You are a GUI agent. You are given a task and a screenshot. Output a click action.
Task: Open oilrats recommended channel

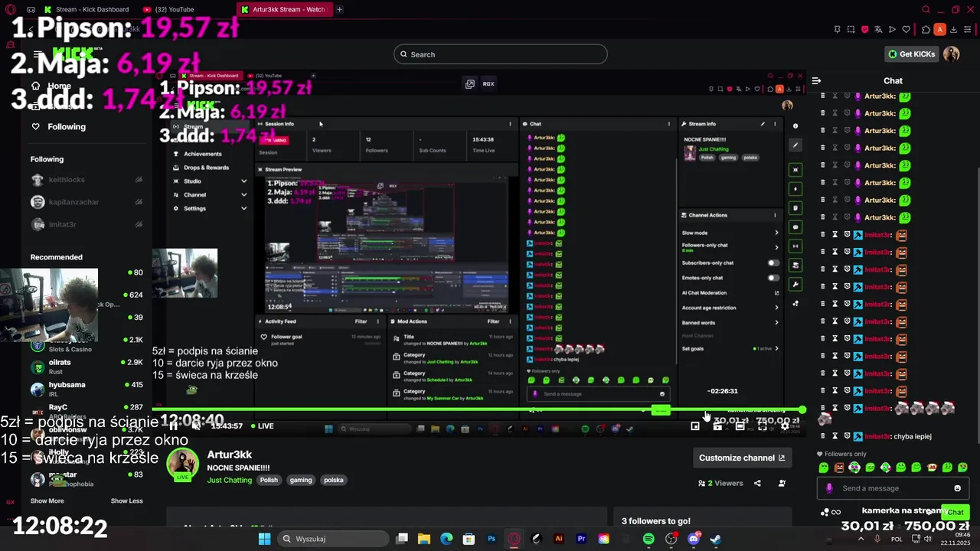pos(86,367)
